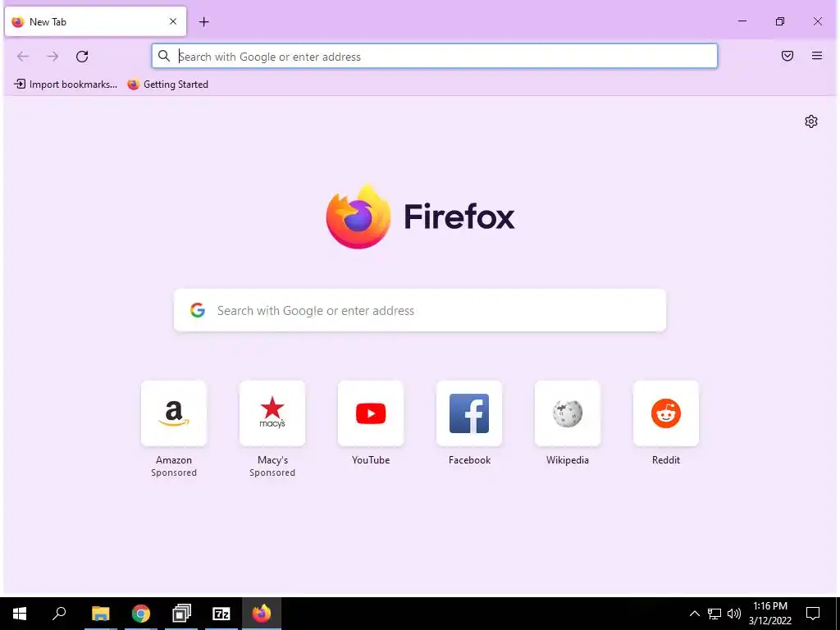This screenshot has width=840, height=630.
Task: Close the New Tab tab
Action: pyautogui.click(x=173, y=21)
